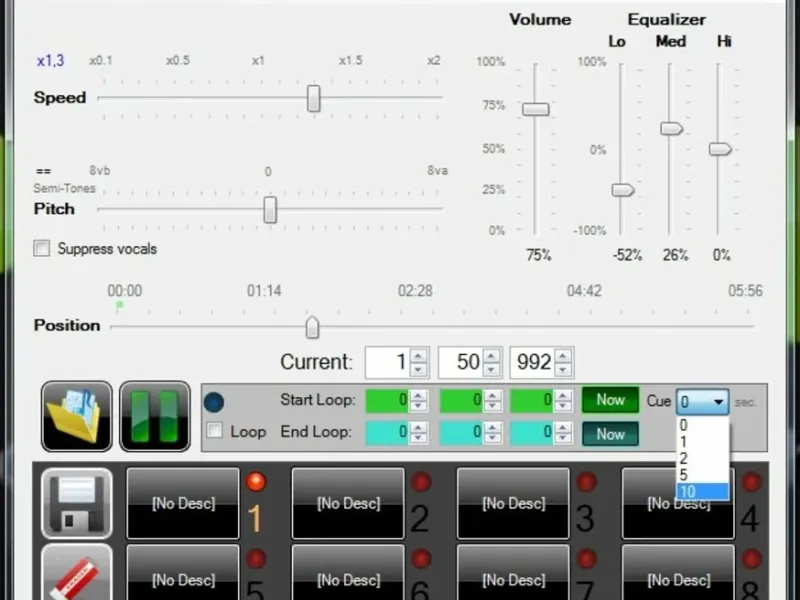This screenshot has width=800, height=600.
Task: Click the Lo equalizer slider handle
Action: pyautogui.click(x=622, y=190)
